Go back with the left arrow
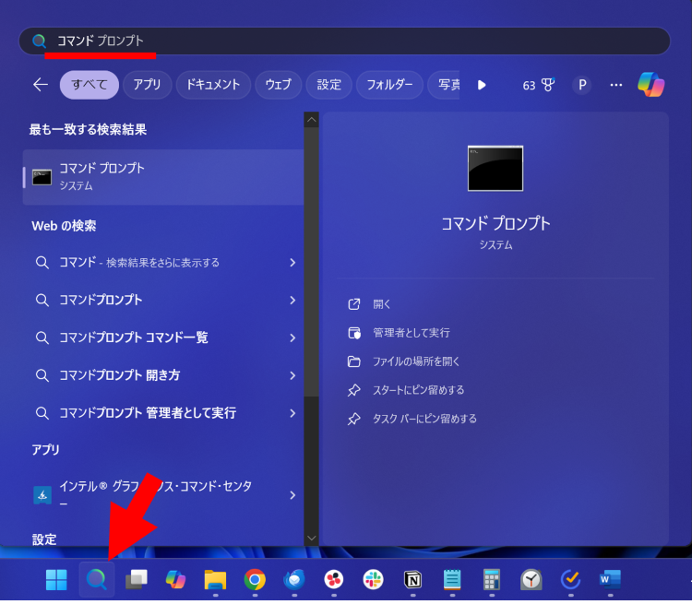This screenshot has width=692, height=616. [x=41, y=84]
